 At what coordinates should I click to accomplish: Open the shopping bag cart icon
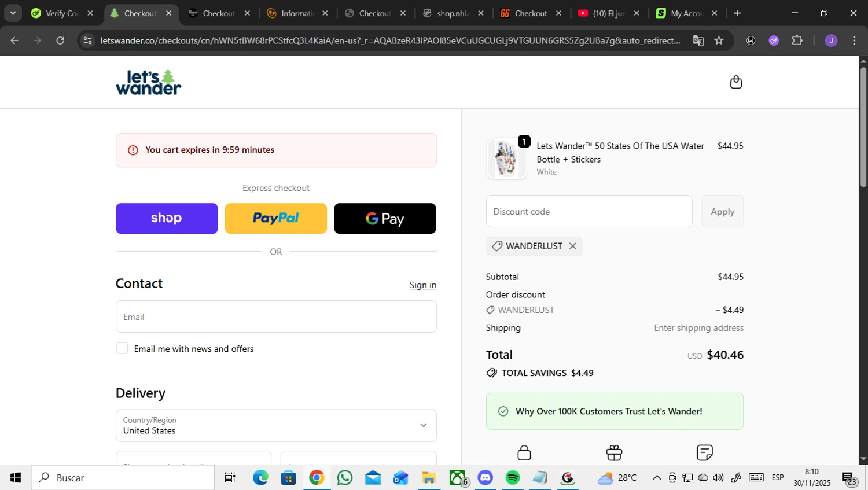tap(735, 82)
